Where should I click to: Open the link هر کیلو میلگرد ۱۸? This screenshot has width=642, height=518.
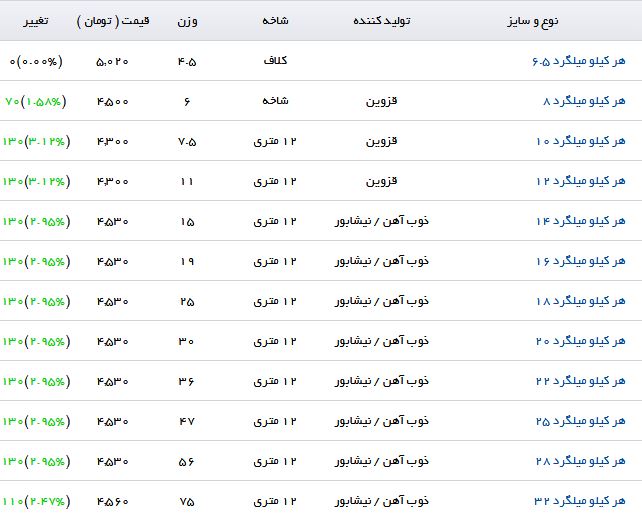[x=581, y=301]
